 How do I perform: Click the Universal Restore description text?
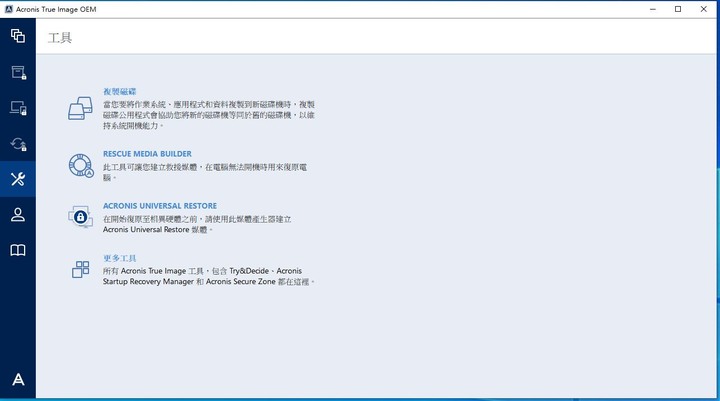(197, 224)
